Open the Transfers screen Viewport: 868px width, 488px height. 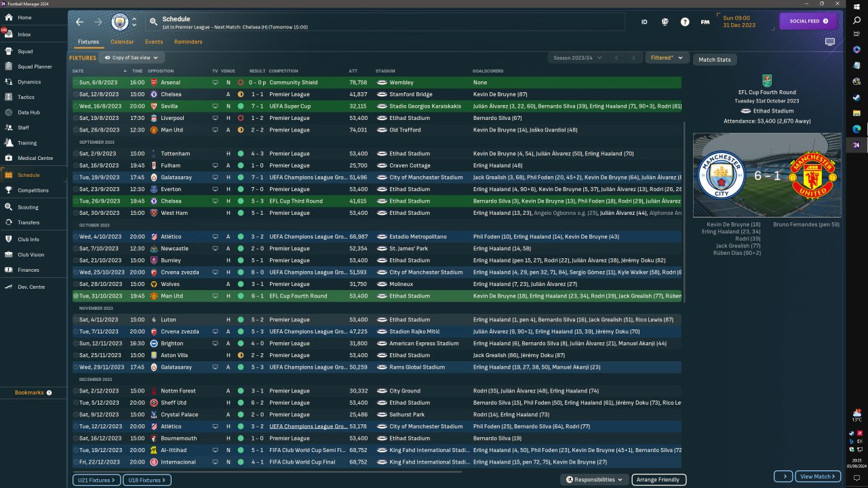pos(34,222)
